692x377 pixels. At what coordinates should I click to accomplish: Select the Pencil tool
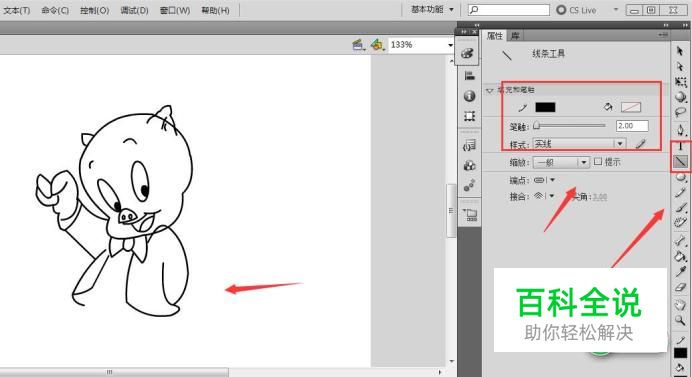681,192
